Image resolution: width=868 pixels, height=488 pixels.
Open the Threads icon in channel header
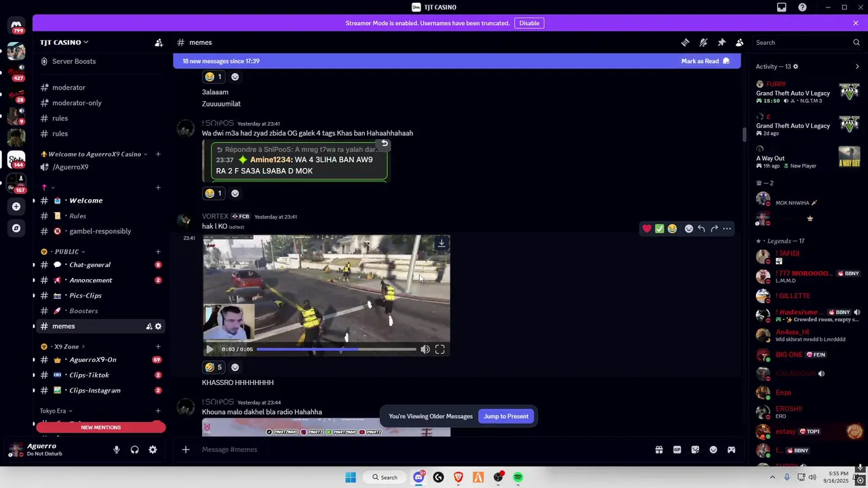685,42
